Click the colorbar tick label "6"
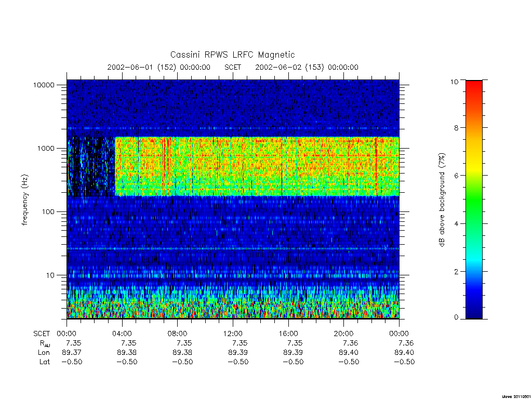This screenshot has width=532, height=399. [x=456, y=176]
